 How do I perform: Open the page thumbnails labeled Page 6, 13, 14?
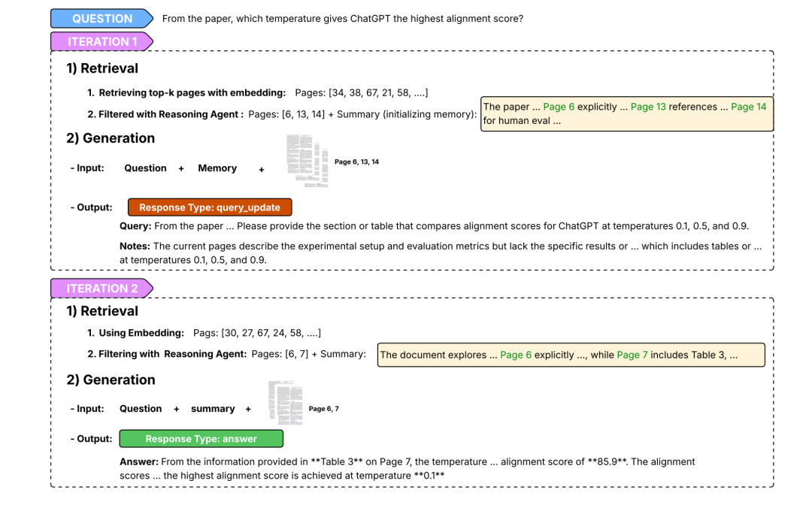click(308, 161)
